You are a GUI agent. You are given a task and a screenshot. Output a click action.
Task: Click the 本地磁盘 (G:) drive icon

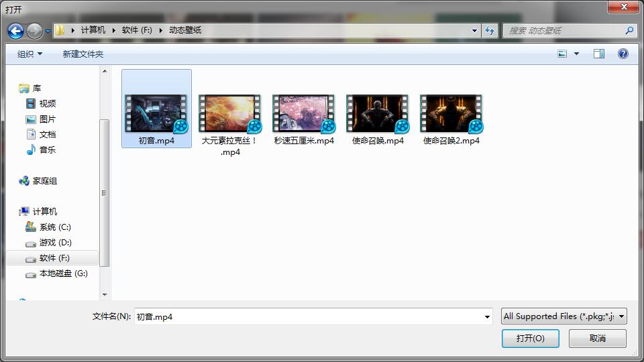(x=31, y=275)
